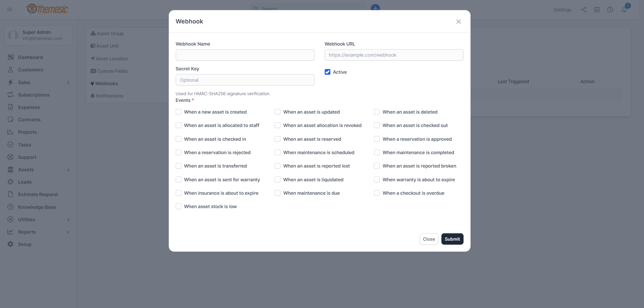This screenshot has height=308, width=644.
Task: Submit the webhook form
Action: click(x=452, y=239)
